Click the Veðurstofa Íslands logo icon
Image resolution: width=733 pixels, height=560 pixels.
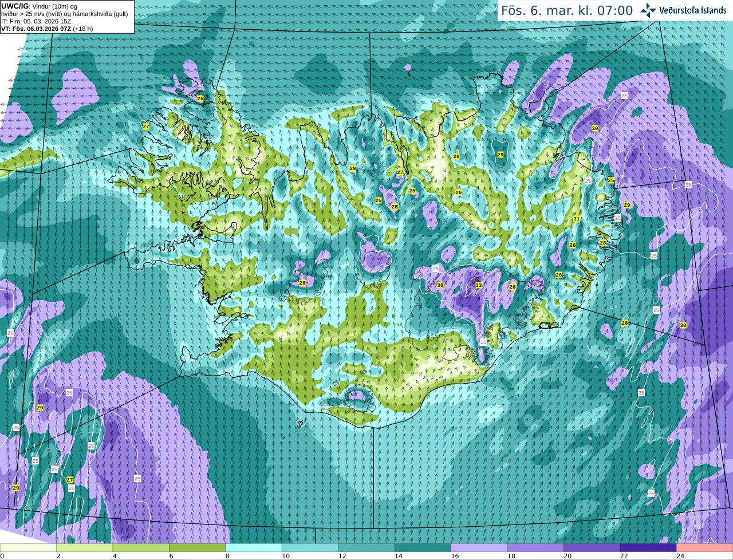coord(648,10)
